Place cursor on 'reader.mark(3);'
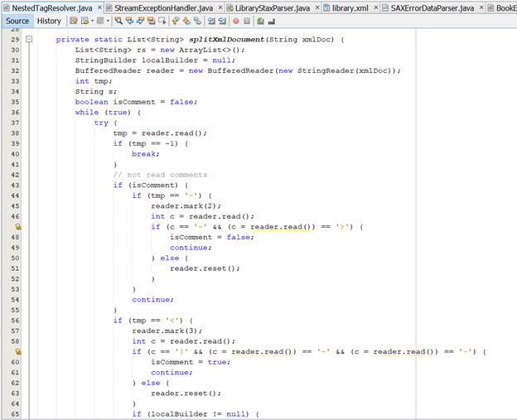 pyautogui.click(x=167, y=331)
